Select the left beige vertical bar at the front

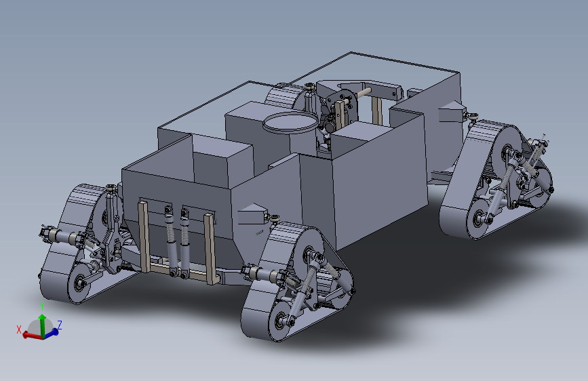(144, 237)
